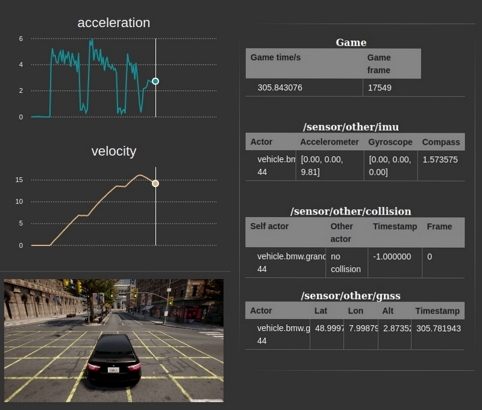Click gyroscope value [0.00, 0.00, 0.00]
Screen dimensions: 482x410
[390, 166]
